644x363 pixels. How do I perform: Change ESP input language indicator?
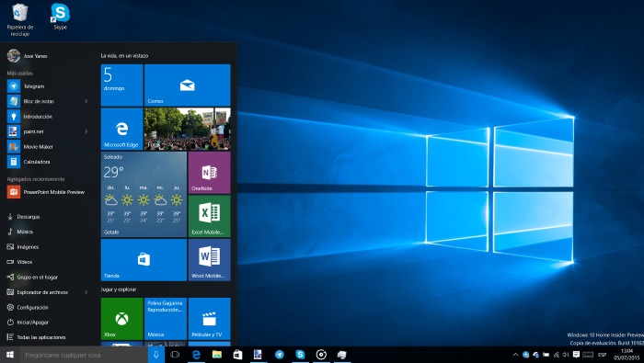[603, 355]
